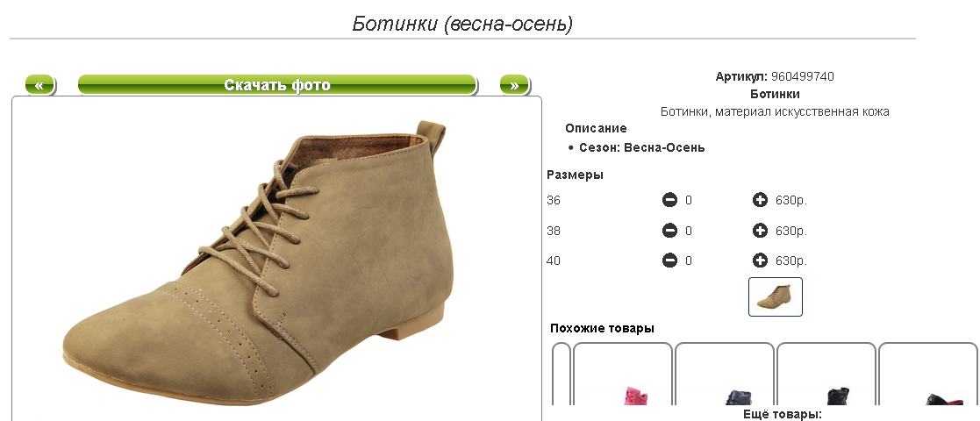Click the Скачать фото button
Image resolution: width=980 pixels, height=421 pixels.
pyautogui.click(x=277, y=85)
